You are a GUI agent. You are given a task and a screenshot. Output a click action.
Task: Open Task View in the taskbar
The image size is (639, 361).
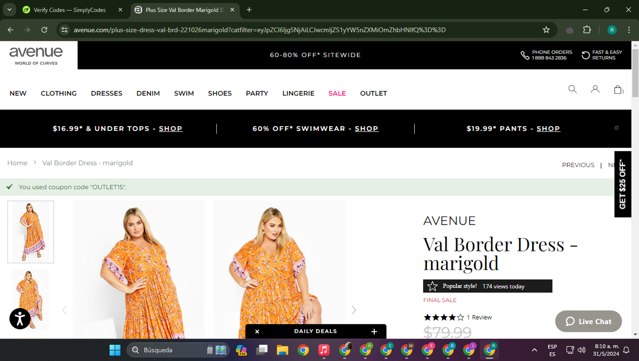pos(262,350)
